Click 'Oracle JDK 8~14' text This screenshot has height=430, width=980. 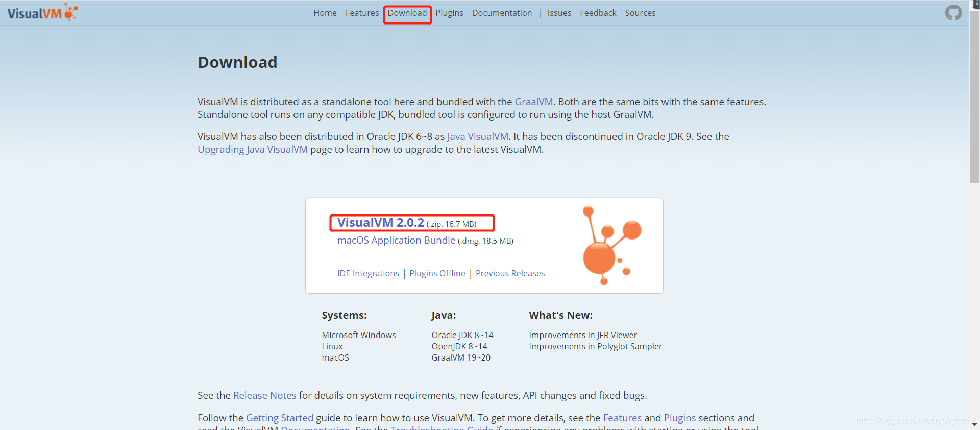click(462, 335)
